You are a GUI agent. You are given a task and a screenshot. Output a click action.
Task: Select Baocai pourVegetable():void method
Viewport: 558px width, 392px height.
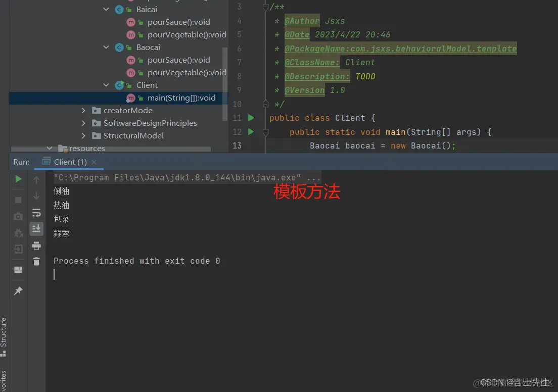(187, 73)
